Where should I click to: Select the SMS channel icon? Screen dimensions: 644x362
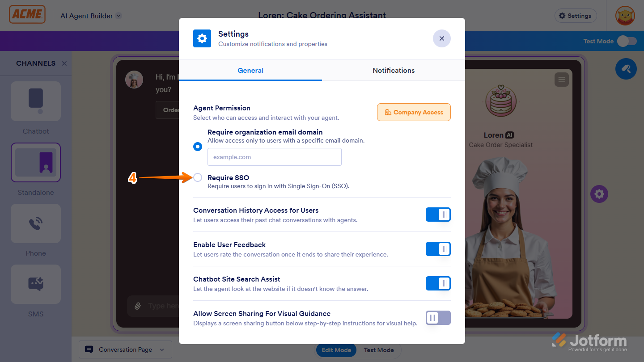(x=36, y=284)
